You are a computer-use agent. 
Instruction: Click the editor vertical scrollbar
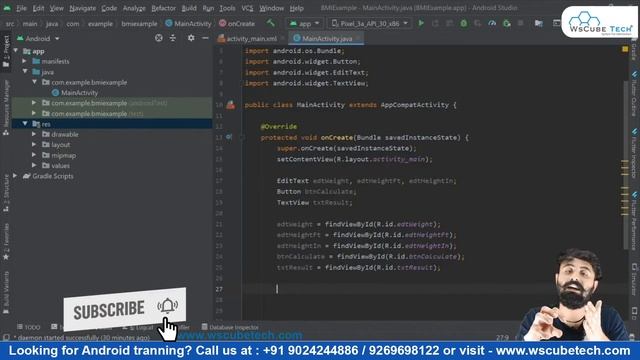coord(627,165)
